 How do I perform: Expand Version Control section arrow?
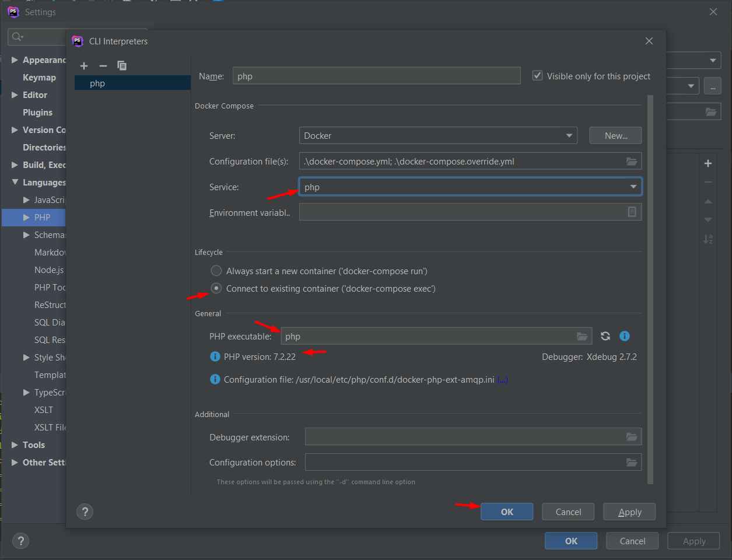coord(15,130)
